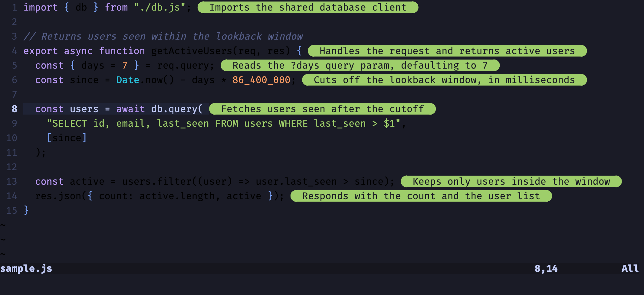This screenshot has height=295, width=644.
Task: Click the 'All' scroll indicator in status line
Action: (x=630, y=268)
